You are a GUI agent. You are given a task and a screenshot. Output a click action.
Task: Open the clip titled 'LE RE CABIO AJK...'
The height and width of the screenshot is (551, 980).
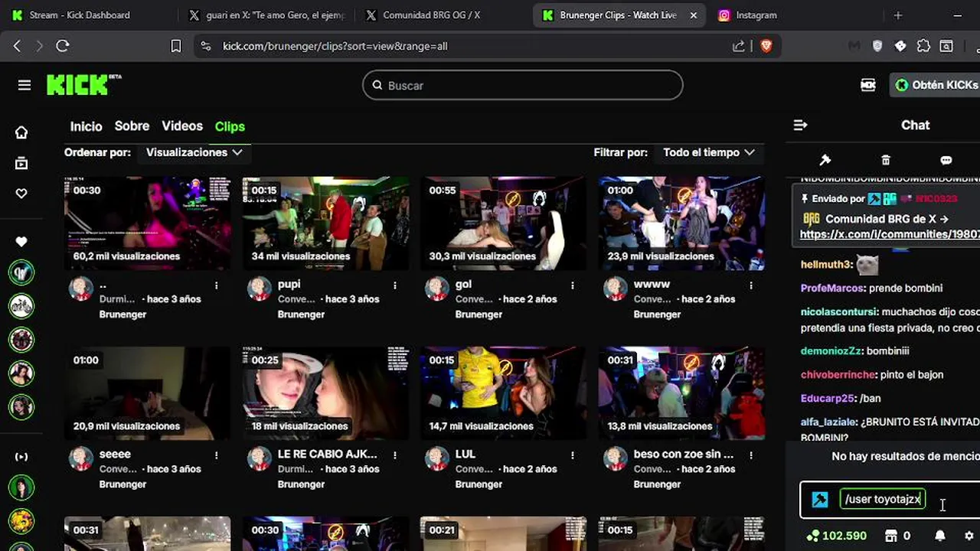point(328,454)
